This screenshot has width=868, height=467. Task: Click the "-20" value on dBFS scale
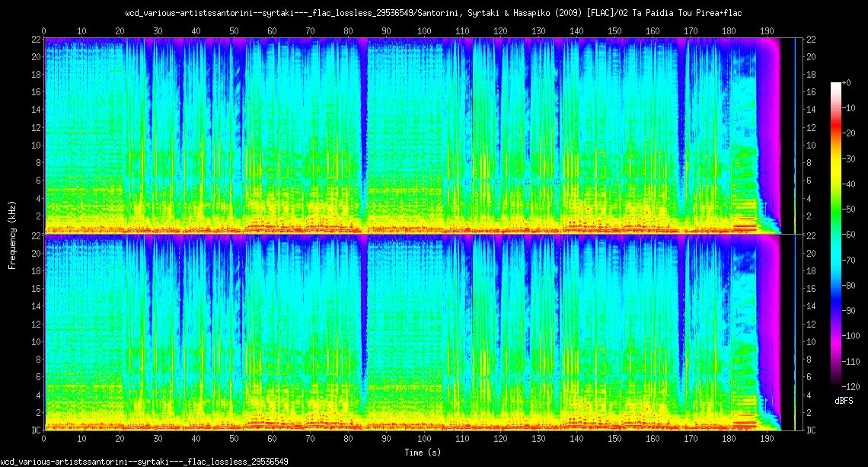[x=849, y=133]
